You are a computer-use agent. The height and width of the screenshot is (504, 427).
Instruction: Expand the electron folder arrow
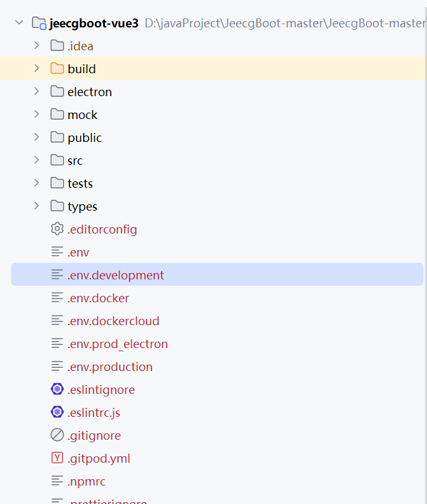tap(37, 91)
